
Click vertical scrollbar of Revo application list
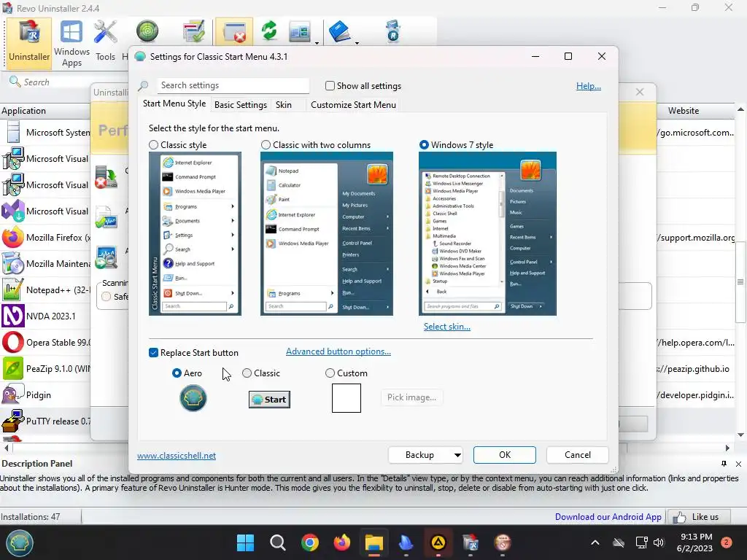pyautogui.click(x=740, y=282)
